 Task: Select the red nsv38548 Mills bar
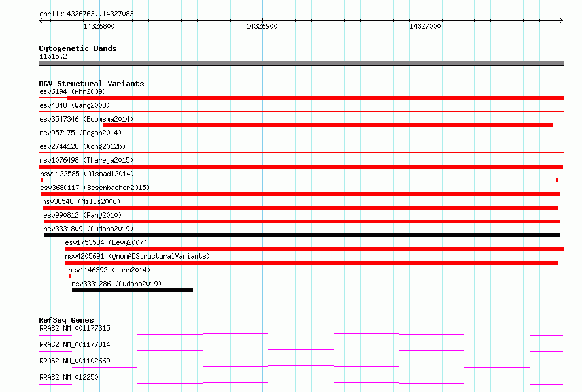pos(300,208)
